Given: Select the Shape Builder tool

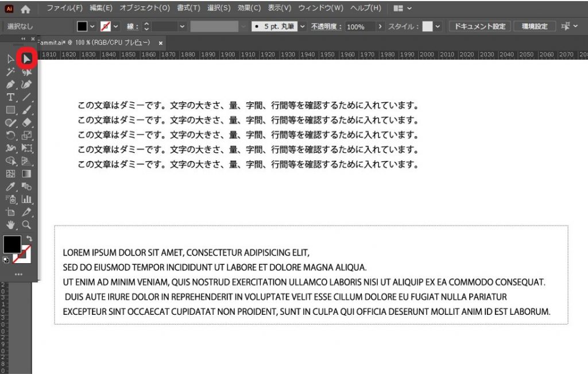Looking at the screenshot, I should 10,161.
